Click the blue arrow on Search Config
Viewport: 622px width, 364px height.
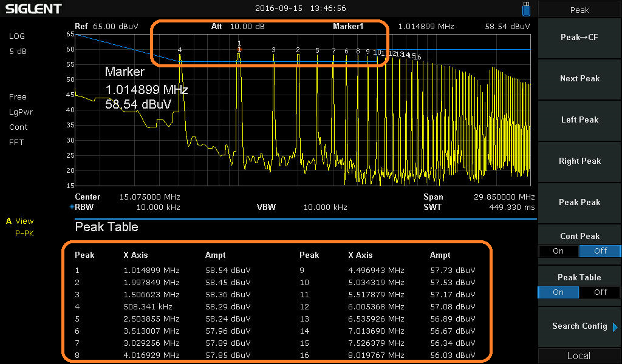tap(615, 326)
